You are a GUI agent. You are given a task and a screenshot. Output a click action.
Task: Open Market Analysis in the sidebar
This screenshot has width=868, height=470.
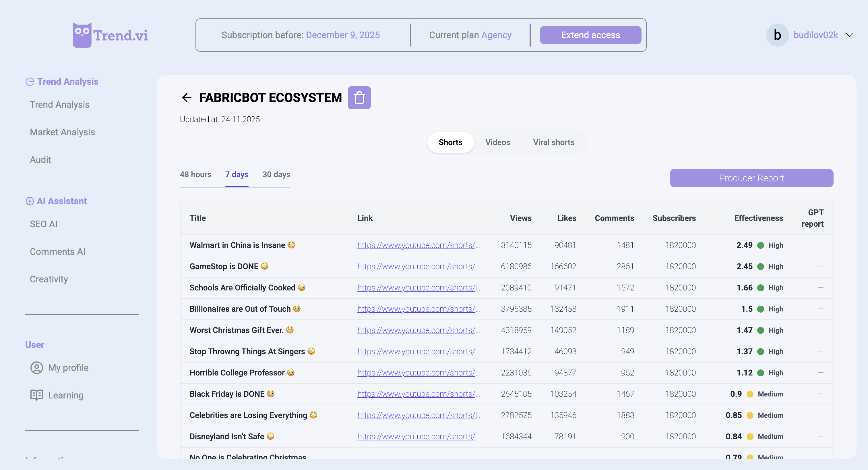[62, 132]
